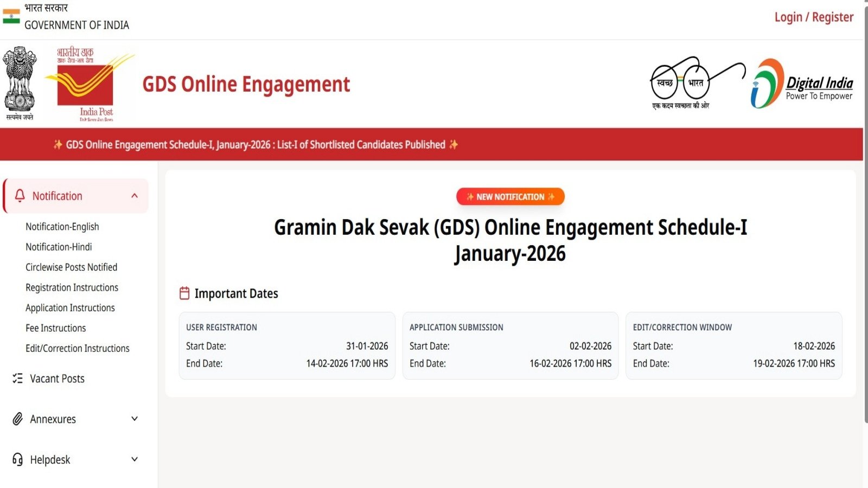Click the shortlisted candidates announcement banner
868x488 pixels.
coord(255,145)
